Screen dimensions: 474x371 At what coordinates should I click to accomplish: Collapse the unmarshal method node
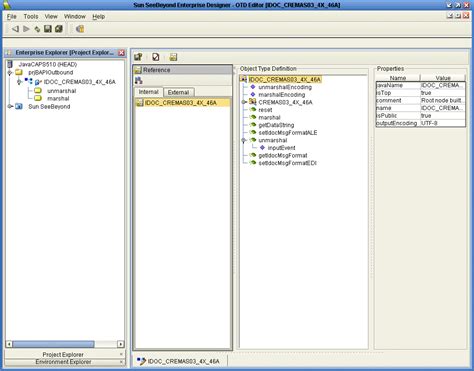tap(244, 140)
